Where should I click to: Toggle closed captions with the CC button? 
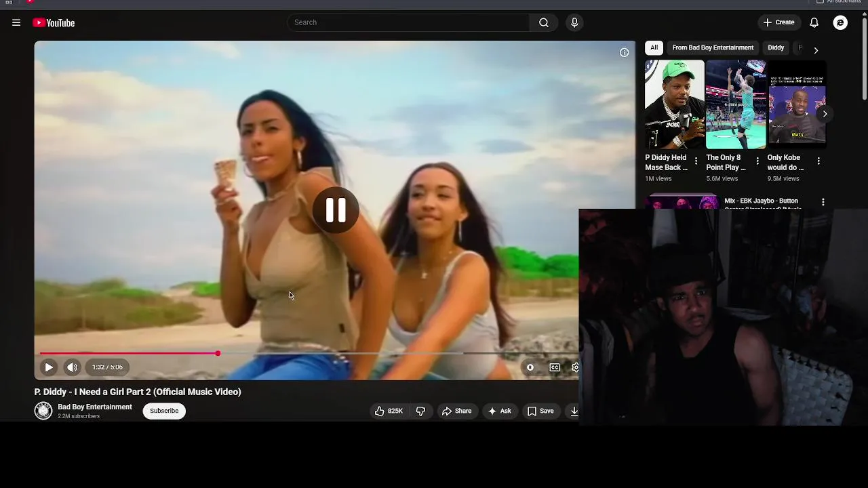555,367
